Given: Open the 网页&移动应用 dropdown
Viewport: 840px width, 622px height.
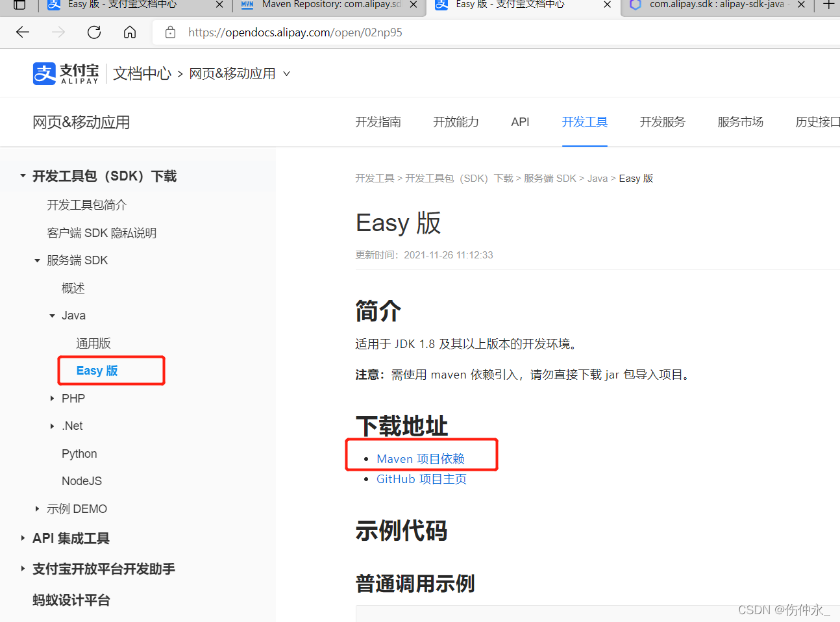Looking at the screenshot, I should pos(240,74).
